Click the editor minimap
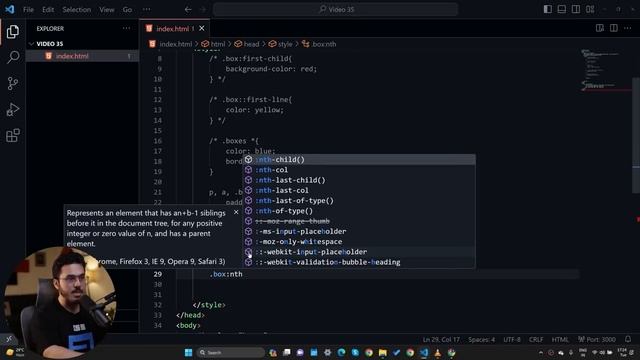Image resolution: width=640 pixels, height=360 pixels. point(605,70)
